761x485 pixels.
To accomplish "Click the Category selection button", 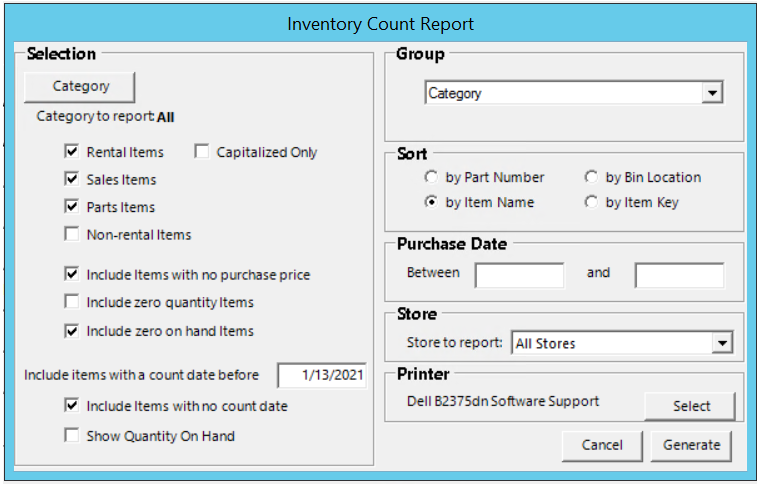I will [x=80, y=87].
